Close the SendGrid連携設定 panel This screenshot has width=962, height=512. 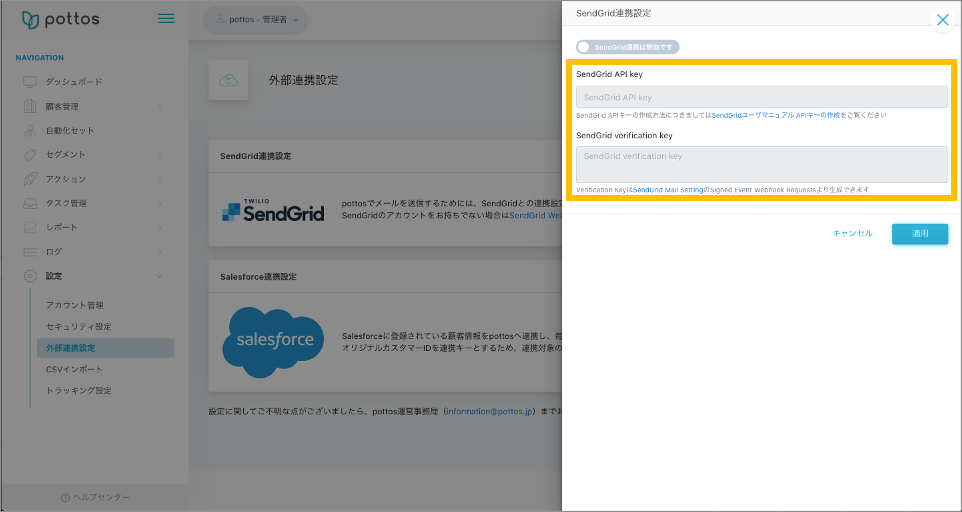[x=942, y=20]
